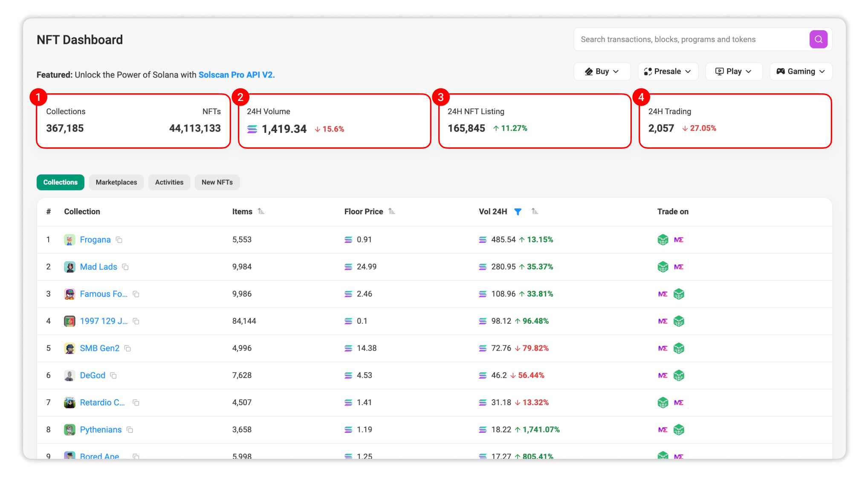Screen dimensions: 868x478
Task: Open the Vol 24H filter icon
Action: [518, 211]
